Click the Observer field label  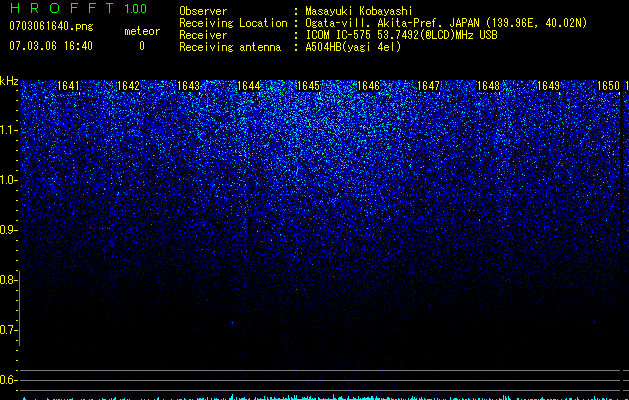tap(203, 11)
